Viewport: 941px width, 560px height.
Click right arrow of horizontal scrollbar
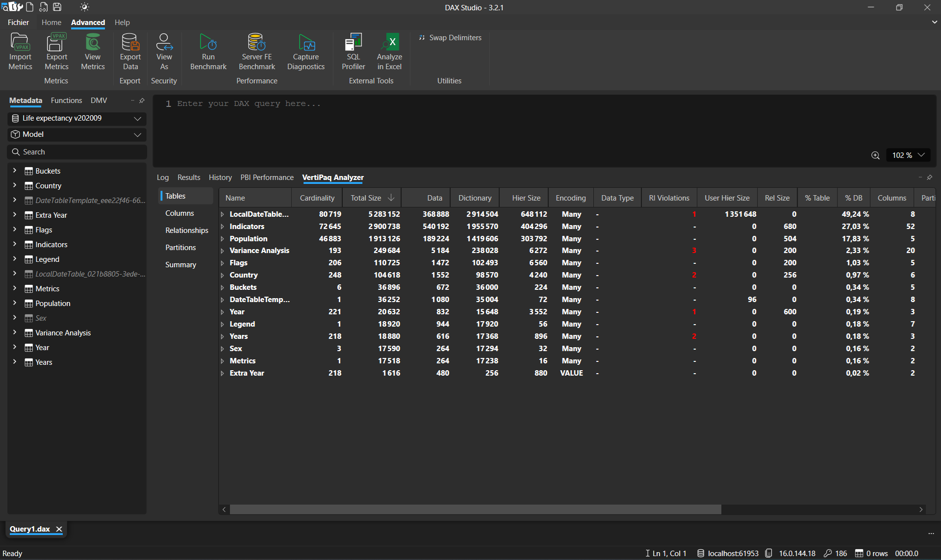click(921, 509)
